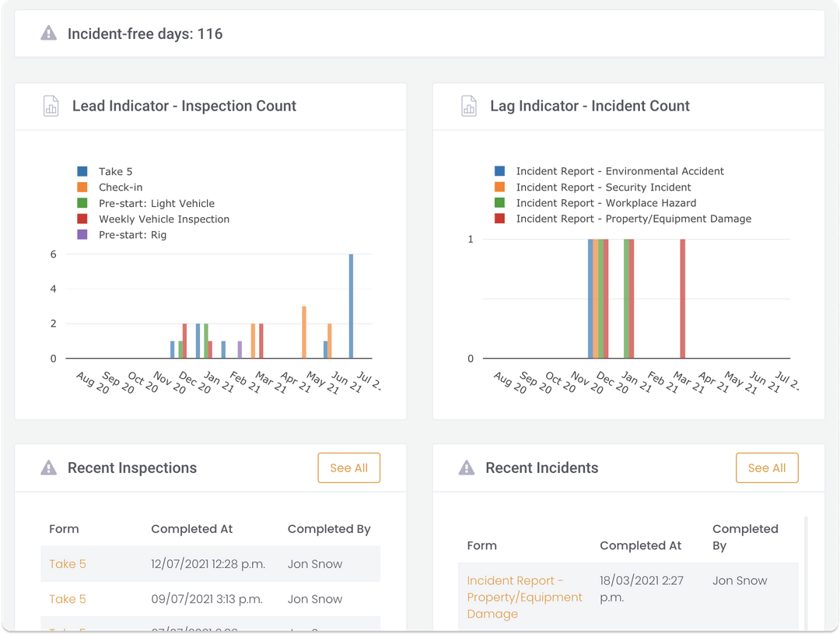This screenshot has width=840, height=634.
Task: Select the tall blue Jun 21 bar
Action: pyautogui.click(x=352, y=306)
